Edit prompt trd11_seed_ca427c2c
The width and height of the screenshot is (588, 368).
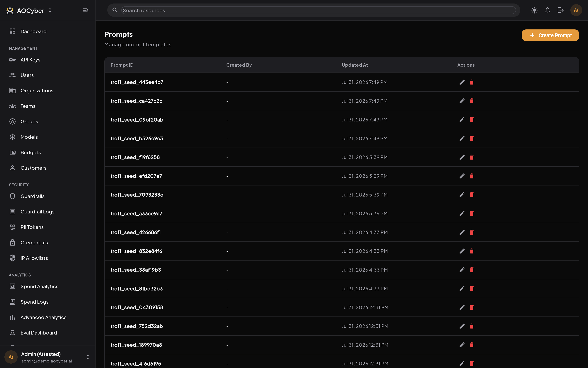(462, 101)
